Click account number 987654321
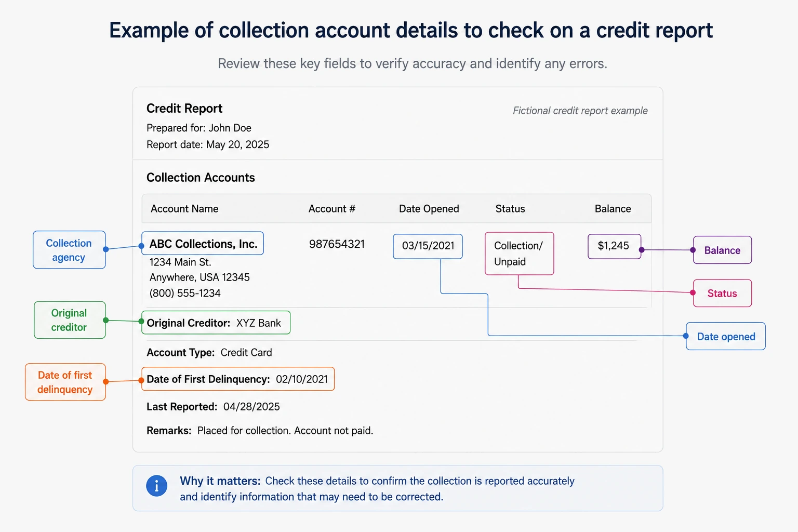 point(337,244)
